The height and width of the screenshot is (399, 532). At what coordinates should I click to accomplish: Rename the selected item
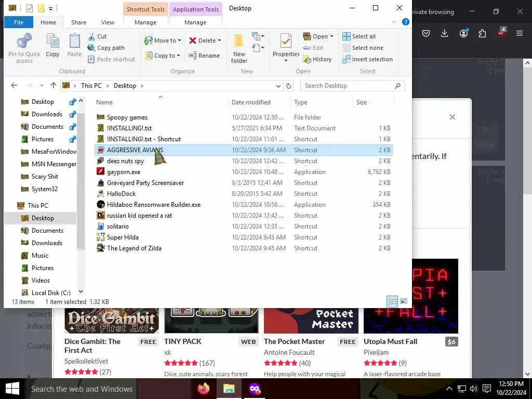204,55
